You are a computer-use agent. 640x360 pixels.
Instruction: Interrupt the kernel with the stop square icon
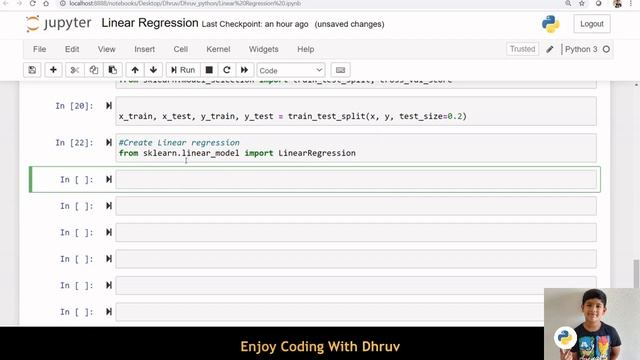tap(209, 70)
